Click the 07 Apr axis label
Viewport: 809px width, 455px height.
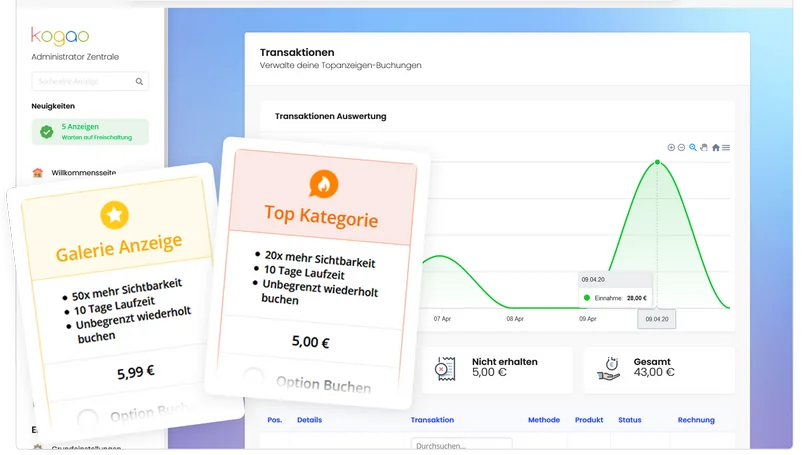[x=442, y=319]
